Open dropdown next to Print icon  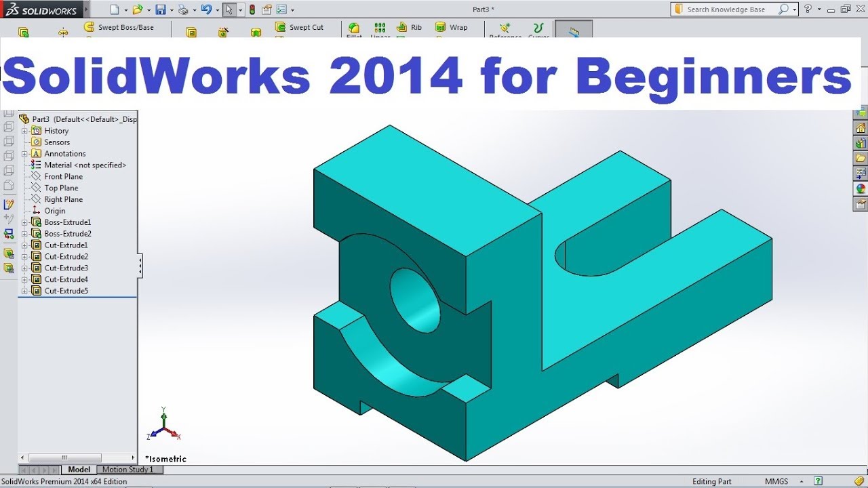(x=193, y=10)
